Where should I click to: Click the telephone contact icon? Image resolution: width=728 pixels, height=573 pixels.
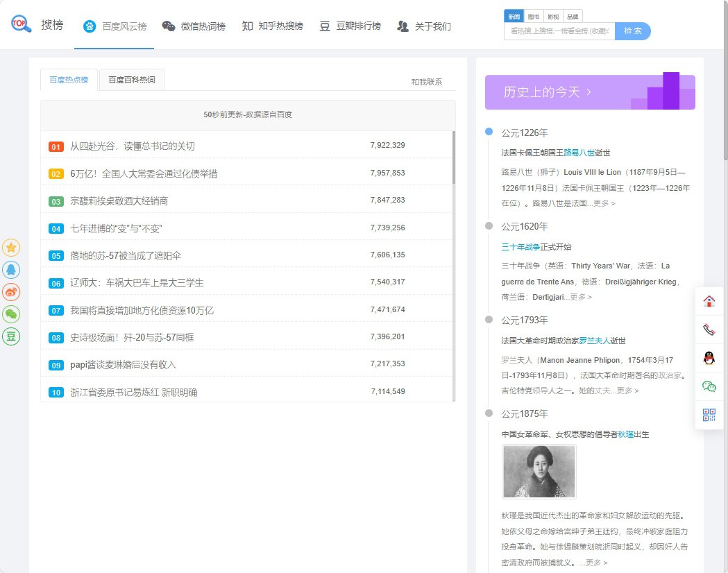709,330
